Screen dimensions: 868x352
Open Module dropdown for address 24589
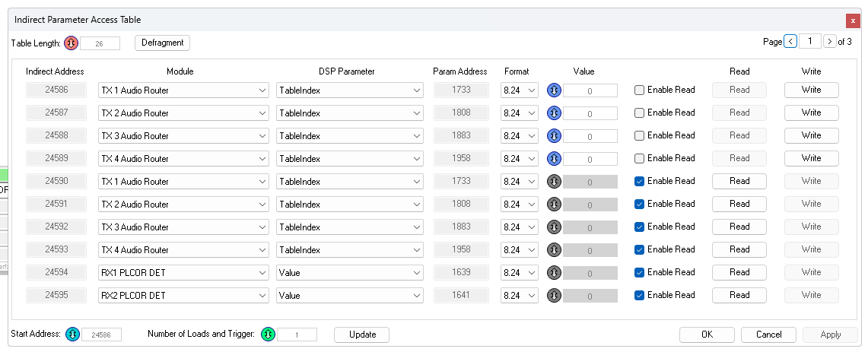[x=184, y=159]
